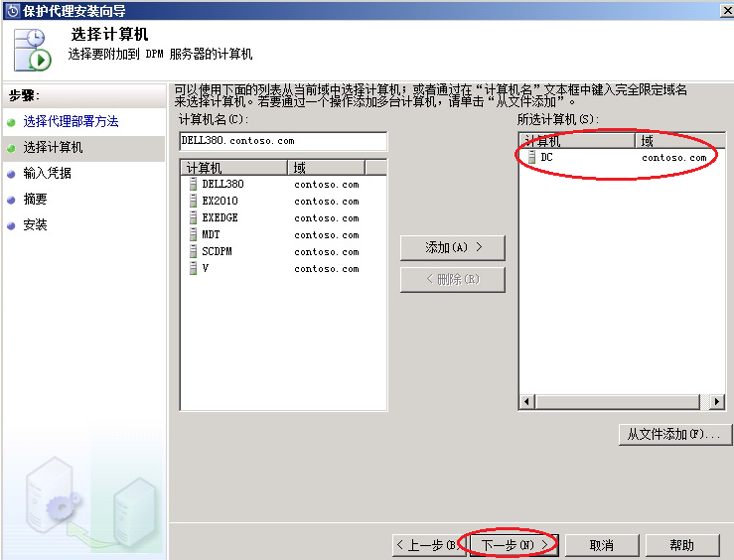The width and height of the screenshot is (734, 560).
Task: Click the EX2010 server icon
Action: pos(193,201)
